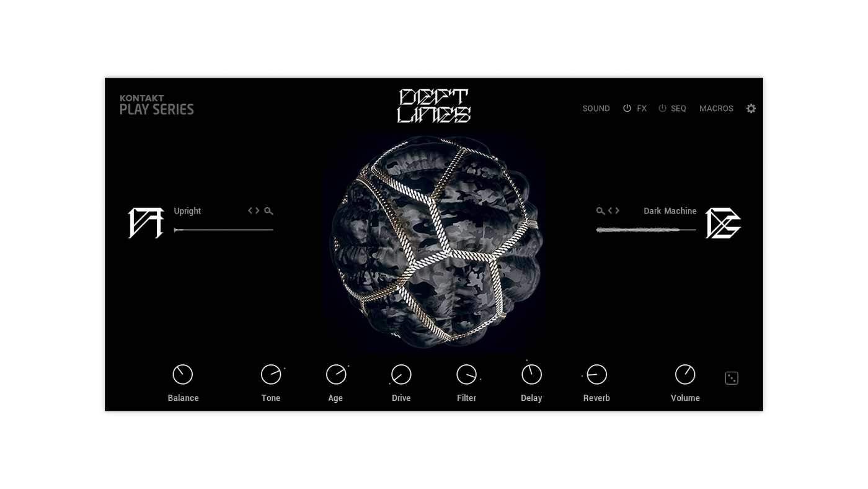868x489 pixels.
Task: Click the central sphere artwork
Action: click(435, 241)
